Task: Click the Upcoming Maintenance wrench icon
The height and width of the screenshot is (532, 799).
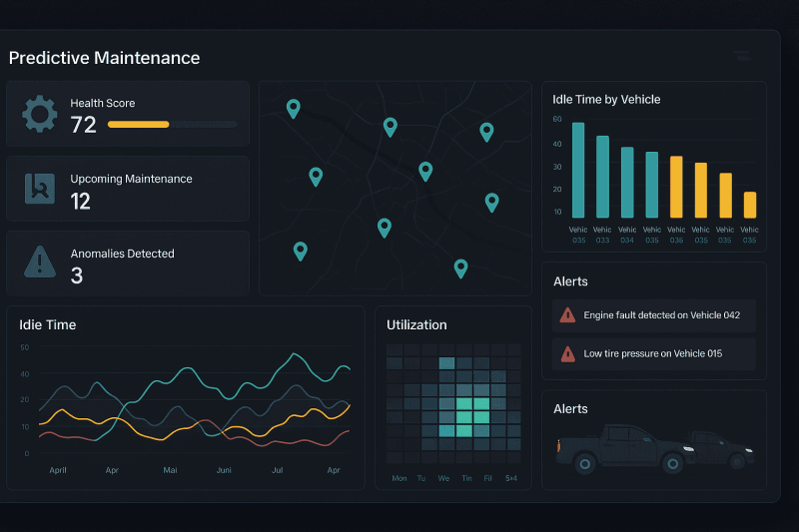Action: pos(40,189)
